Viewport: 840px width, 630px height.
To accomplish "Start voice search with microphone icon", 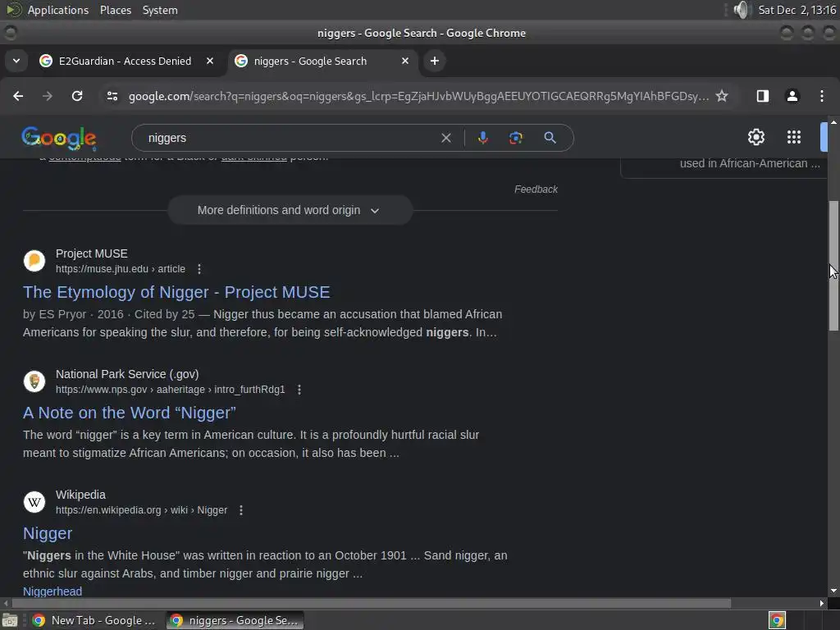I will pyautogui.click(x=482, y=138).
